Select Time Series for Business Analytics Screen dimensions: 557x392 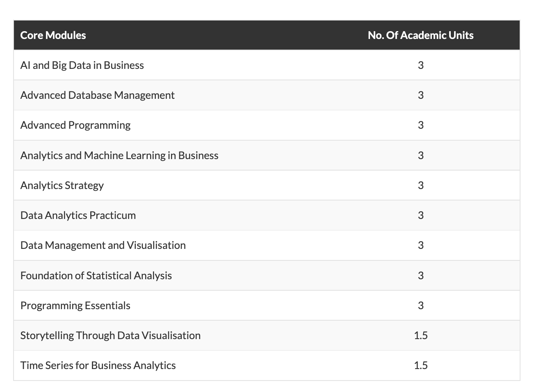point(98,365)
